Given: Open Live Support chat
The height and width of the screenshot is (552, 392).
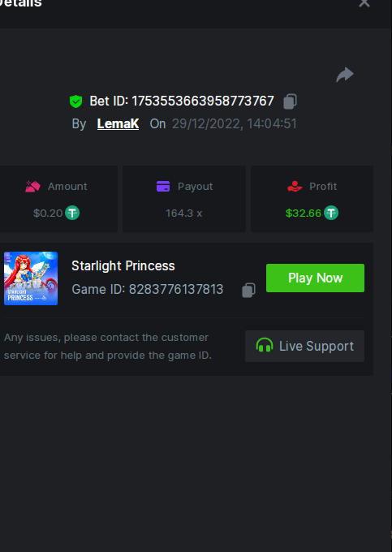Looking at the screenshot, I should [304, 346].
